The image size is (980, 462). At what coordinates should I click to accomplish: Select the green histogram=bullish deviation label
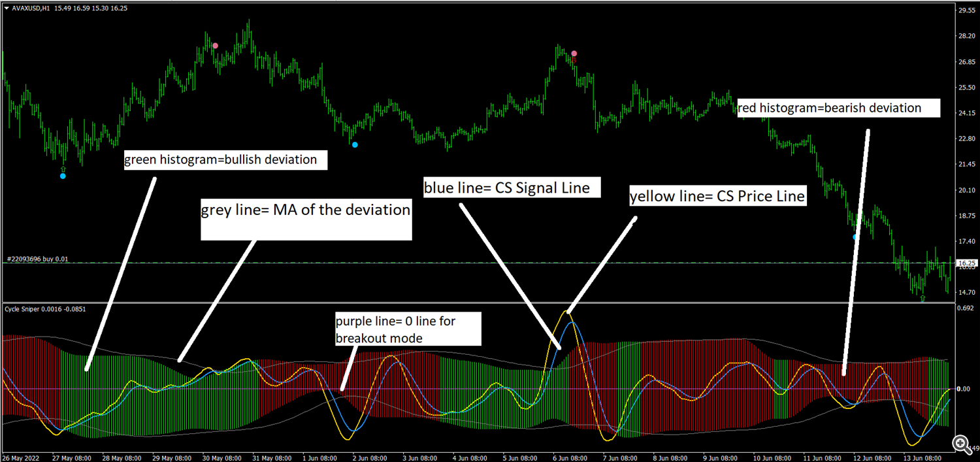224,159
